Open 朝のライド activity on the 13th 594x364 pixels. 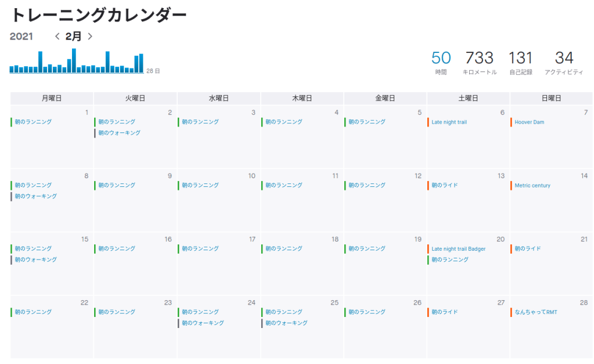click(x=444, y=185)
